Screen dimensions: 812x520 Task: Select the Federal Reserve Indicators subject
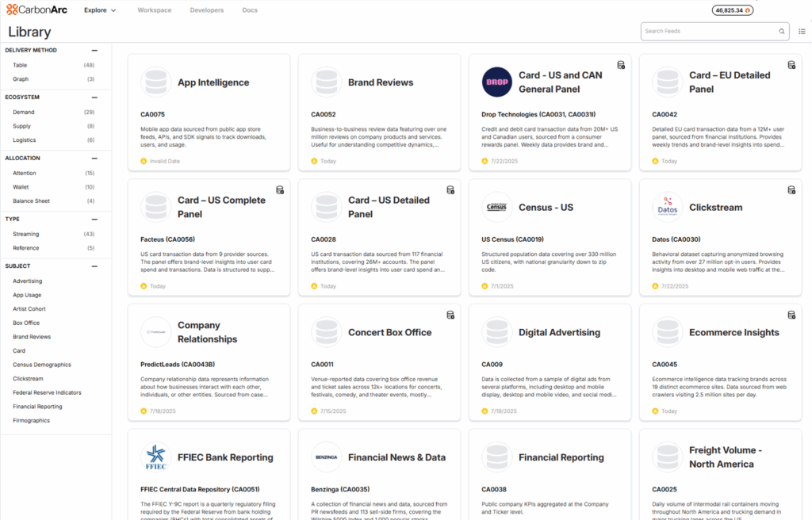tap(47, 393)
